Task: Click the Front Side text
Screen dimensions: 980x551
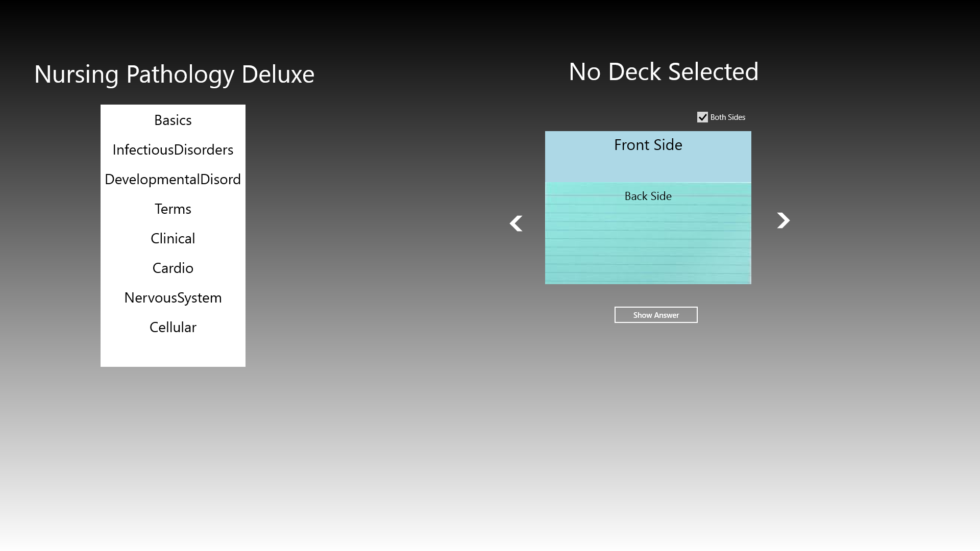Action: [648, 145]
